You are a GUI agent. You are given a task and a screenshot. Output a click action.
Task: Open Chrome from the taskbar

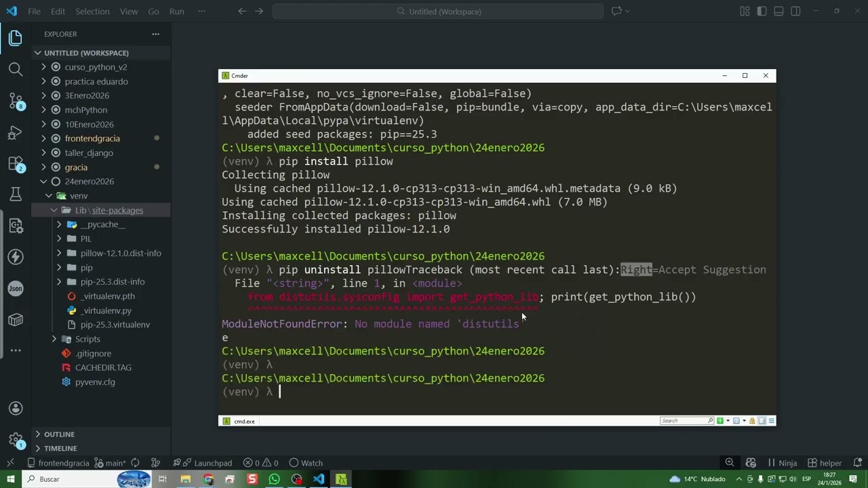(208, 479)
